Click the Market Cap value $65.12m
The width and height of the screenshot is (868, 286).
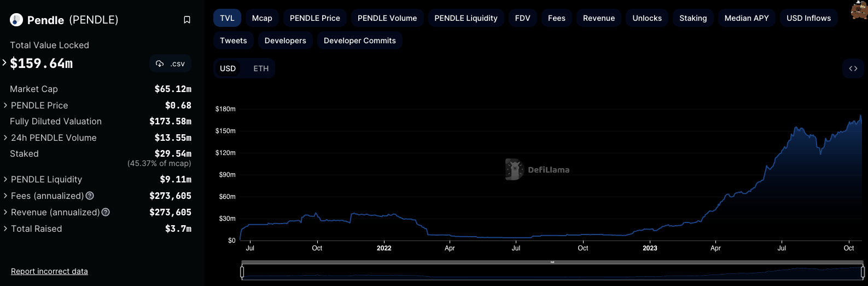(173, 89)
